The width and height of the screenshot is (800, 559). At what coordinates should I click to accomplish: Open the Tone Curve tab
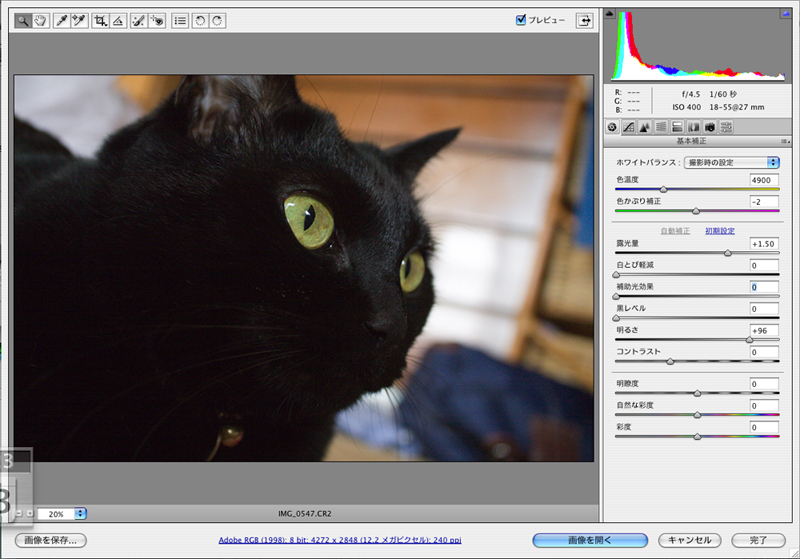(x=629, y=127)
